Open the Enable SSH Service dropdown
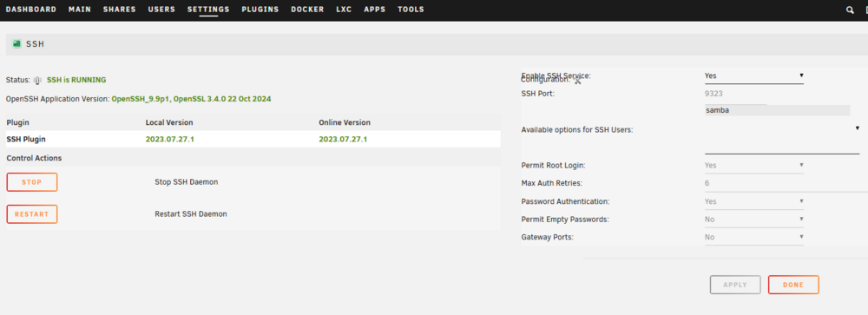The width and height of the screenshot is (868, 315). coord(754,75)
